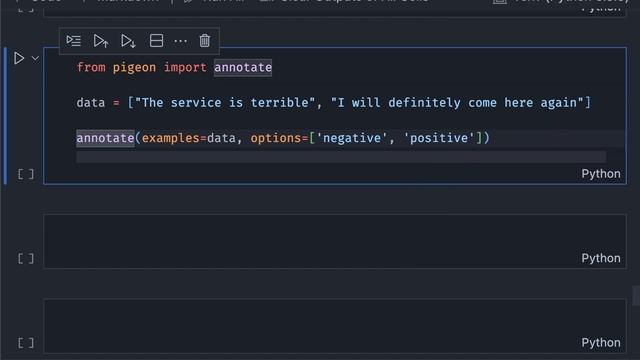Run the pigeon annotate cell
This screenshot has height=360, width=640.
[19, 58]
